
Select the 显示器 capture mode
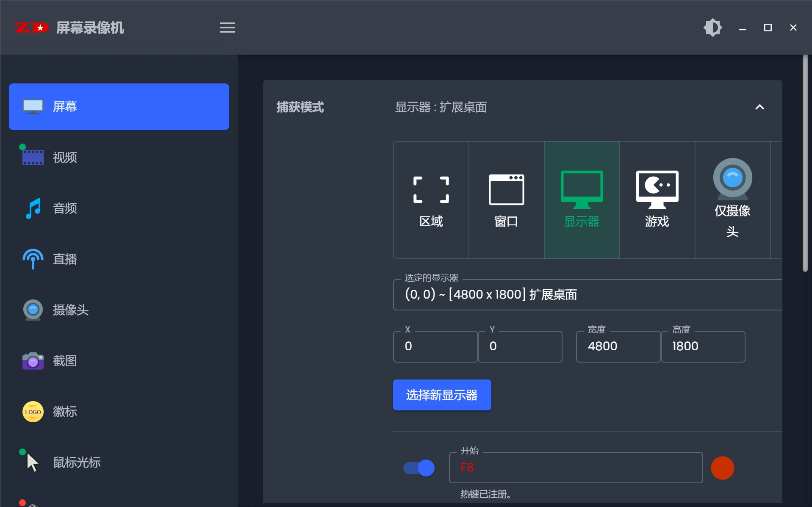tap(582, 200)
